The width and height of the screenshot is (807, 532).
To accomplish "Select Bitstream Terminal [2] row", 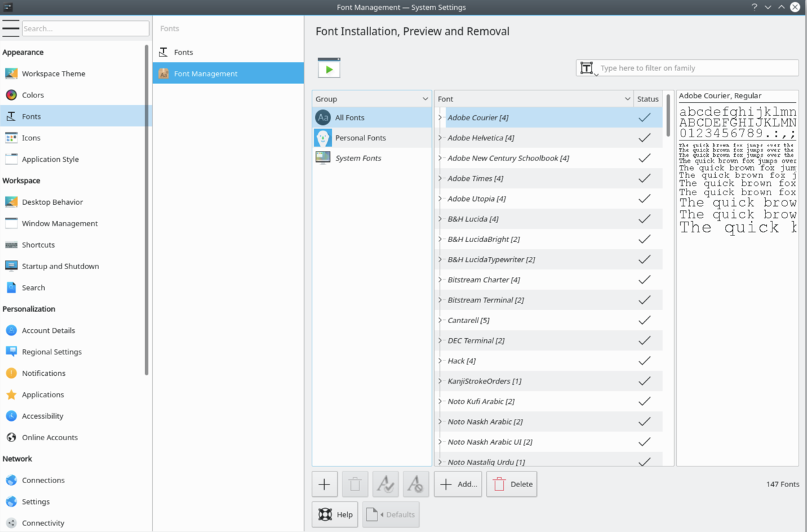I will [x=549, y=300].
